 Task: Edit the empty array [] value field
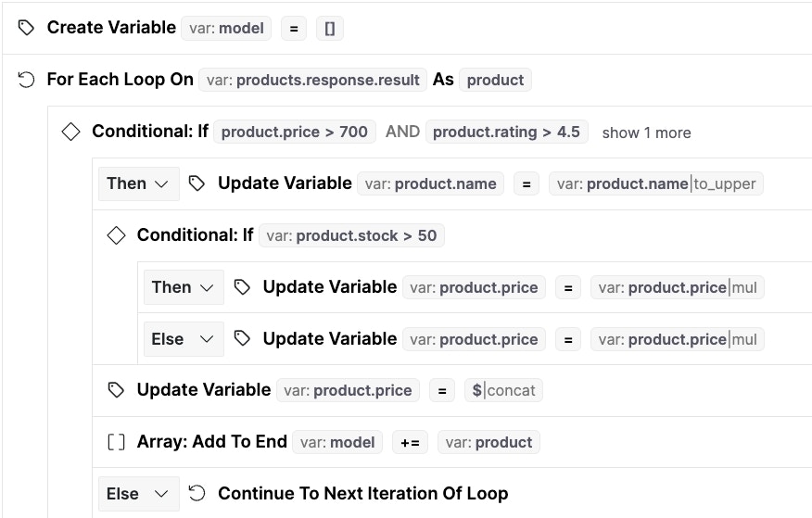pyautogui.click(x=329, y=29)
